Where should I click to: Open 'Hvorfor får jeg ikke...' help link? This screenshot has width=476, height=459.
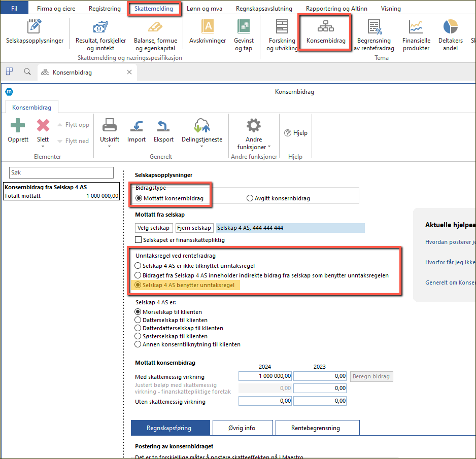tap(450, 262)
